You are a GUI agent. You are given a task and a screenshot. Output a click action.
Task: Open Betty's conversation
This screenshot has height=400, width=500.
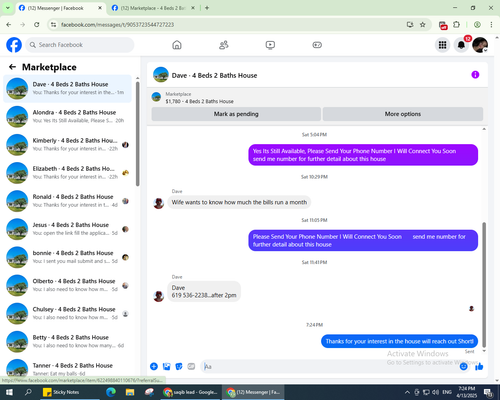pyautogui.click(x=67, y=342)
